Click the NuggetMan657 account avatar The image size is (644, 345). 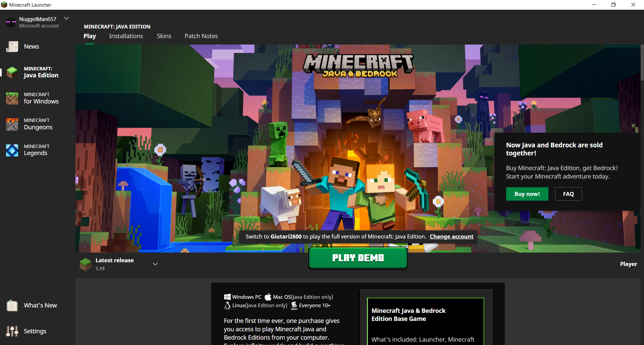pos(11,22)
